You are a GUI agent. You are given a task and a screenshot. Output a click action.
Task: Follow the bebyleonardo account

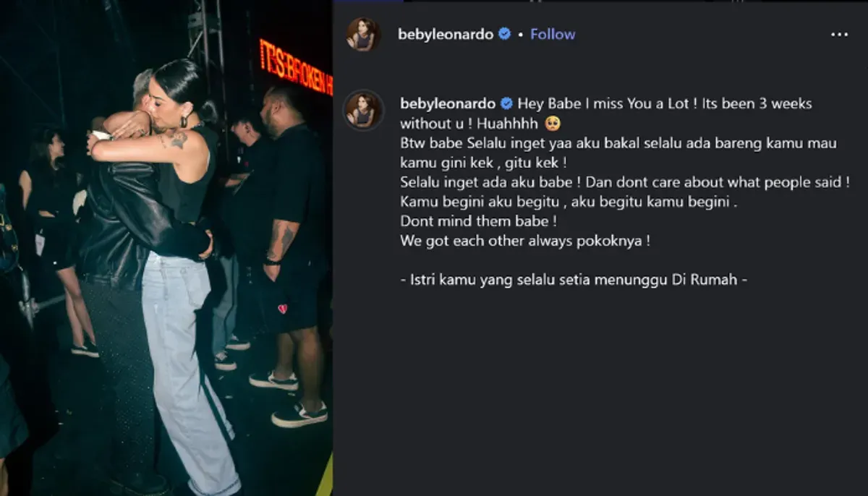553,34
